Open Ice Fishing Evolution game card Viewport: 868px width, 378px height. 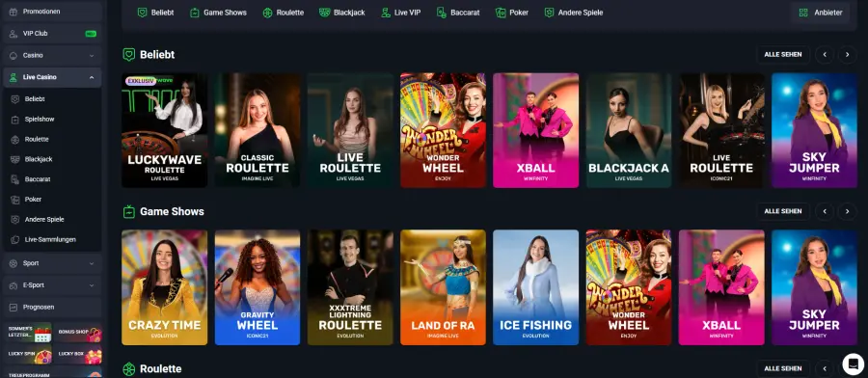[536, 287]
